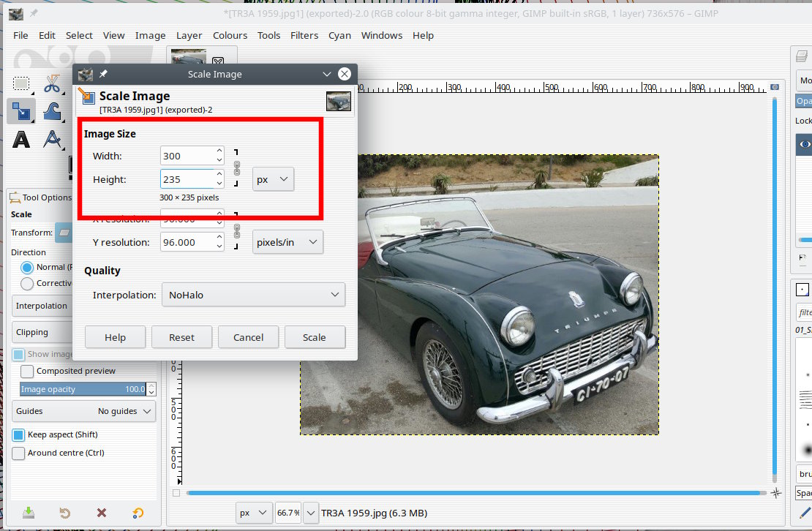Click the width-height chain link icon
Image resolution: width=812 pixels, height=531 pixels.
tap(236, 167)
